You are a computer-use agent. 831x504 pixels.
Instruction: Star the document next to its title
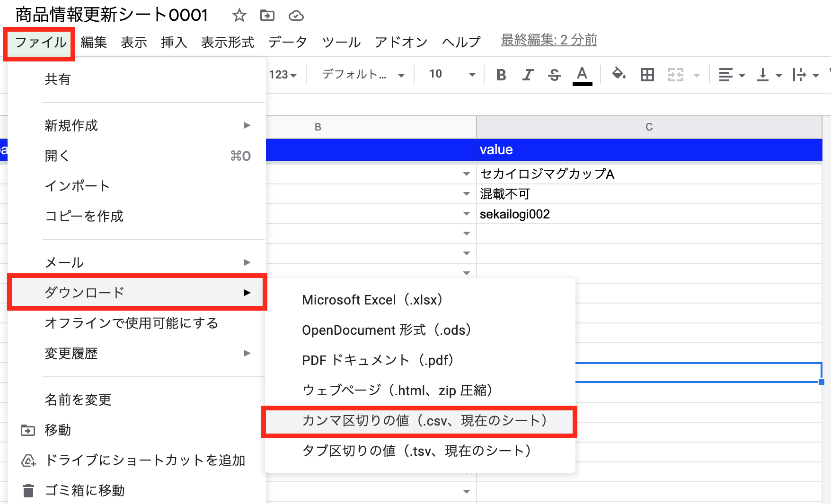239,16
